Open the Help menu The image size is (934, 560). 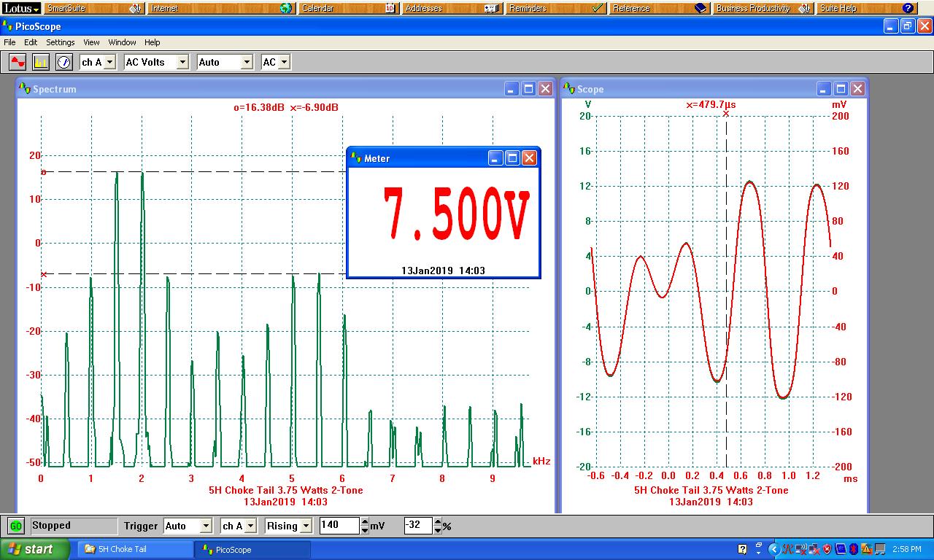click(x=152, y=42)
